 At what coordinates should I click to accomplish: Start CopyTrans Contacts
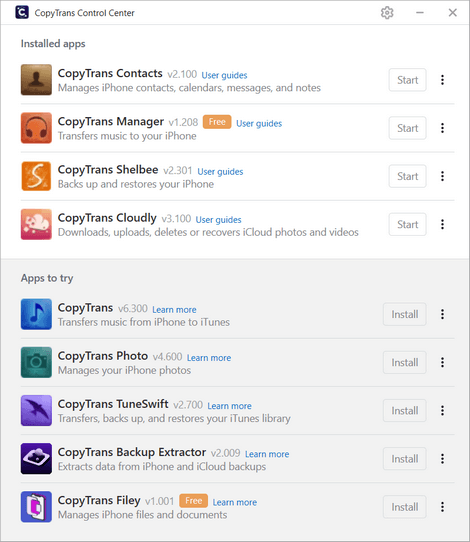coord(407,80)
